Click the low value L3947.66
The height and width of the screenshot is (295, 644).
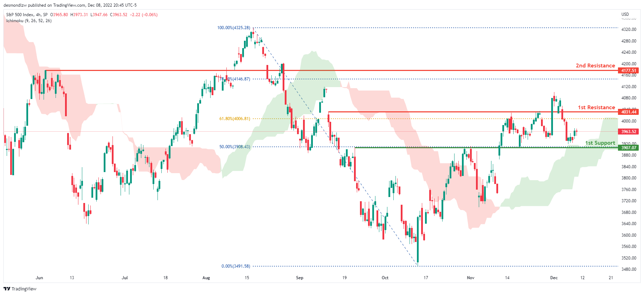pos(99,15)
